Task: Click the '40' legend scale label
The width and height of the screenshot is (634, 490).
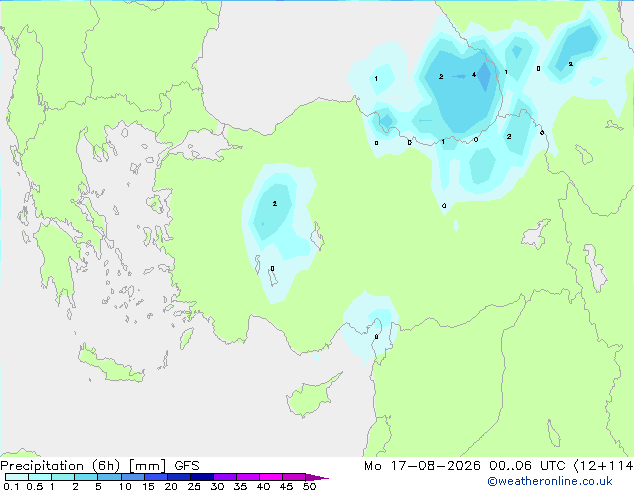Action: [263, 486]
